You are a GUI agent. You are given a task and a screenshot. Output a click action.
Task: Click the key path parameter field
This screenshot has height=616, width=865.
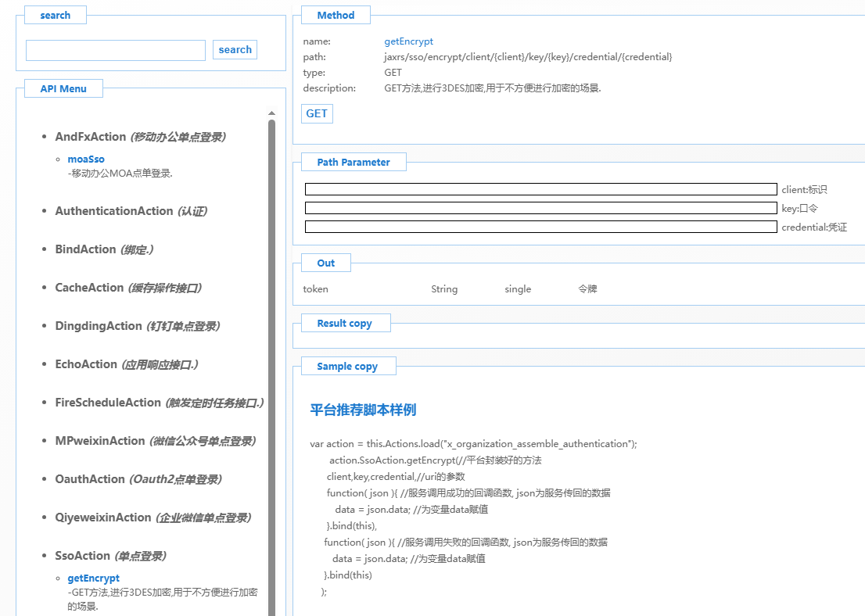point(540,208)
